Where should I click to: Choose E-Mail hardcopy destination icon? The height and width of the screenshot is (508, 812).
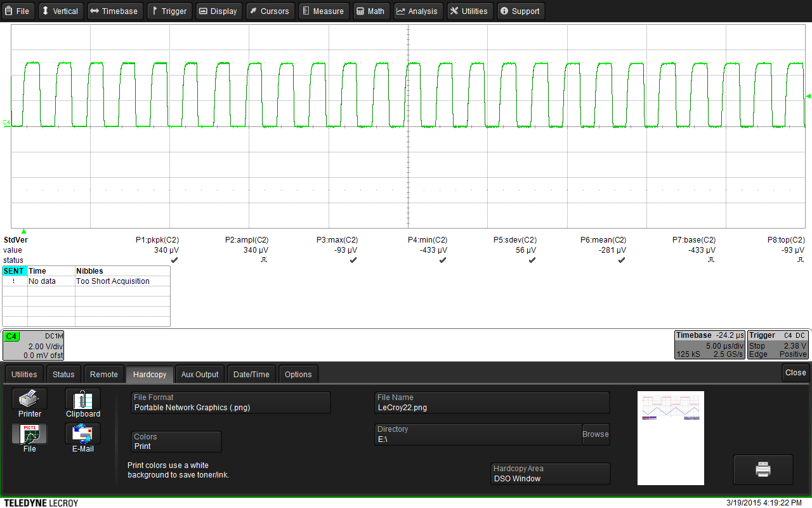click(x=83, y=438)
